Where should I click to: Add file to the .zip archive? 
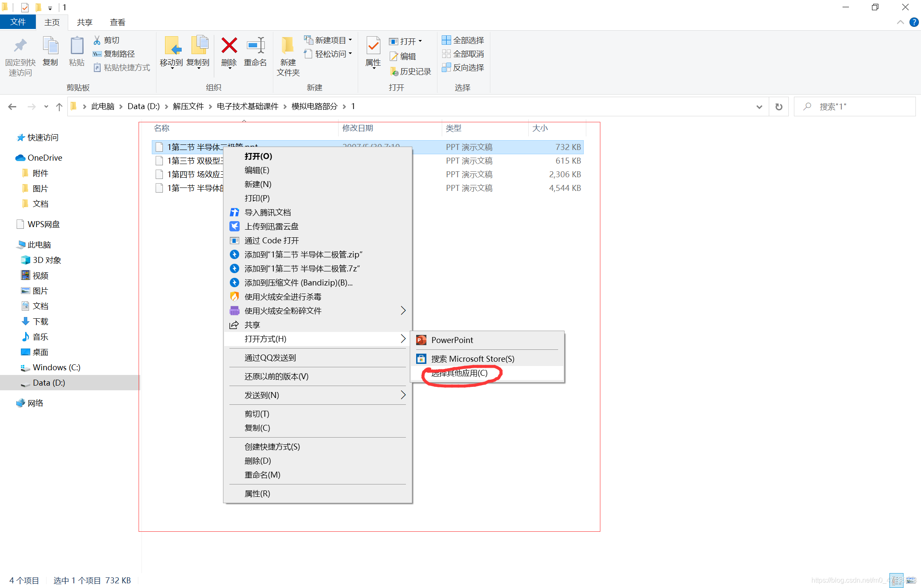click(318, 254)
